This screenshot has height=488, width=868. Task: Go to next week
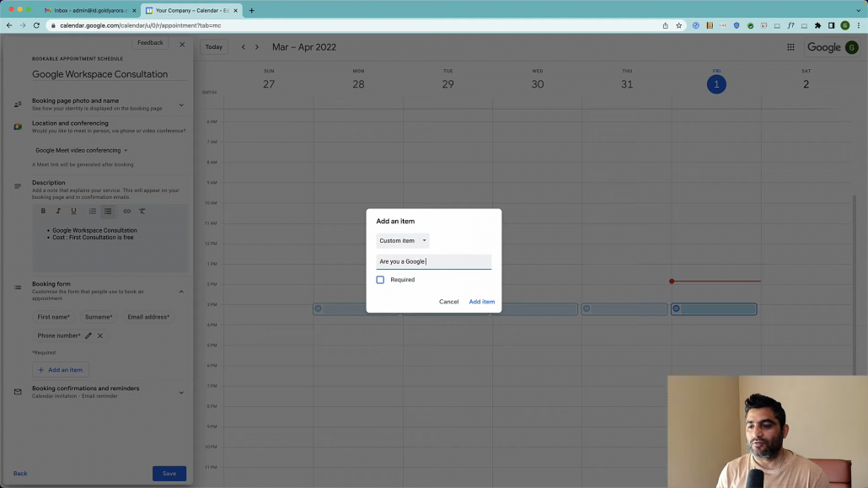tap(257, 47)
